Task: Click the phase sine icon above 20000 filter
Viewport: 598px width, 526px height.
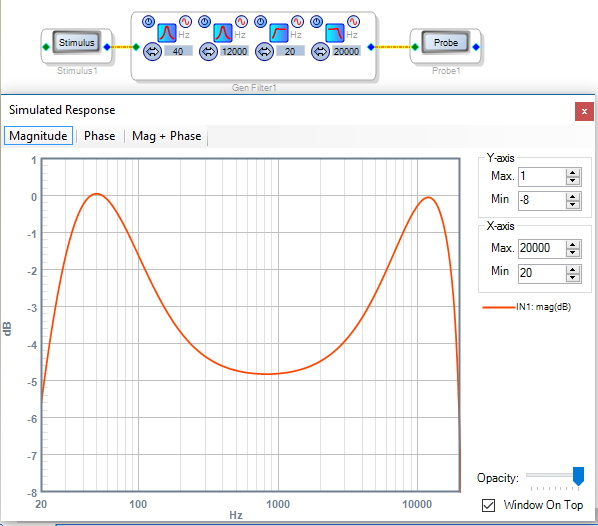Action: point(354,21)
